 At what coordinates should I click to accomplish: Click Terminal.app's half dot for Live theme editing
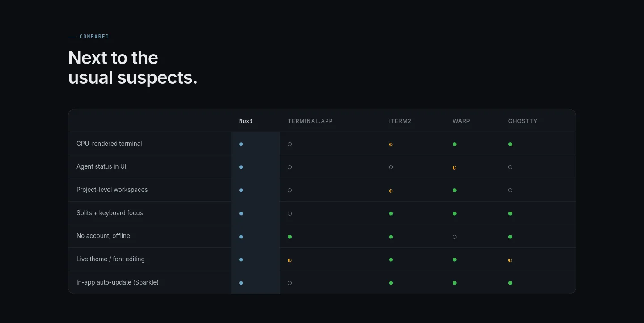290,260
